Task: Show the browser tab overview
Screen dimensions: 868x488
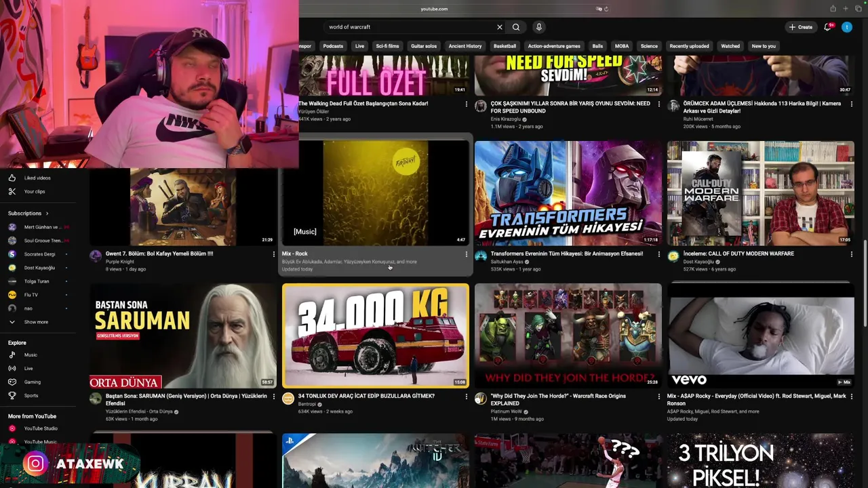Action: pyautogui.click(x=859, y=9)
